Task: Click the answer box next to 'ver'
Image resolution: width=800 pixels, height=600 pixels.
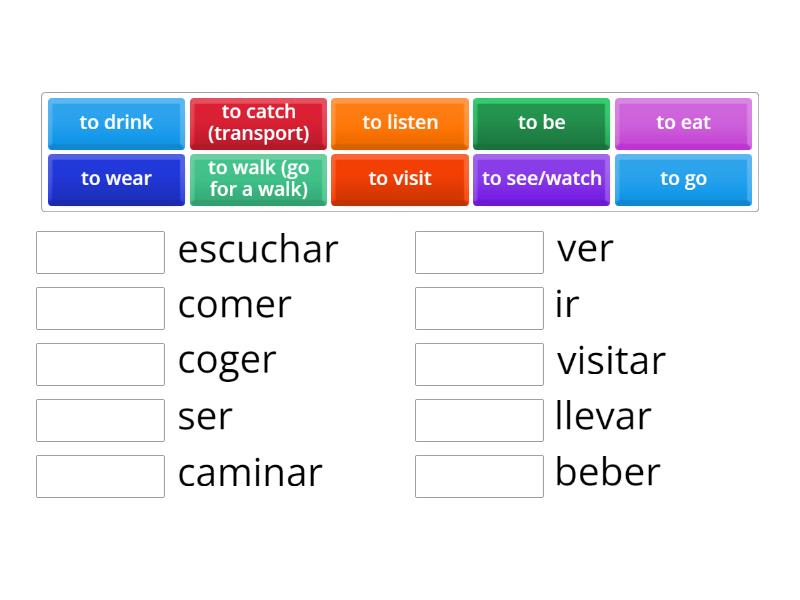Action: (479, 252)
